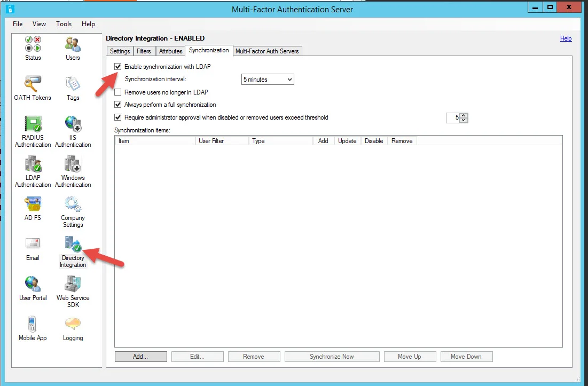Toggle Always perform a full synchronization
Viewport: 588px width, 386px height.
coord(117,105)
